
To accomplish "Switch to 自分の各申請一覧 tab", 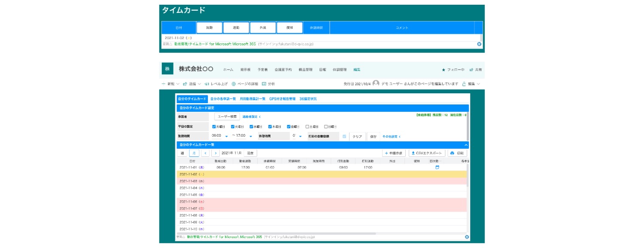I will pos(223,99).
